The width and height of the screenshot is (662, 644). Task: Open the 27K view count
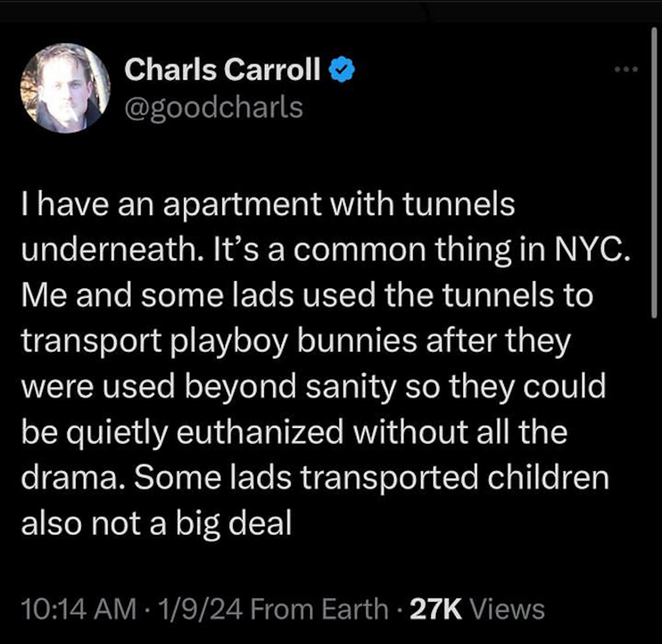[x=436, y=609]
